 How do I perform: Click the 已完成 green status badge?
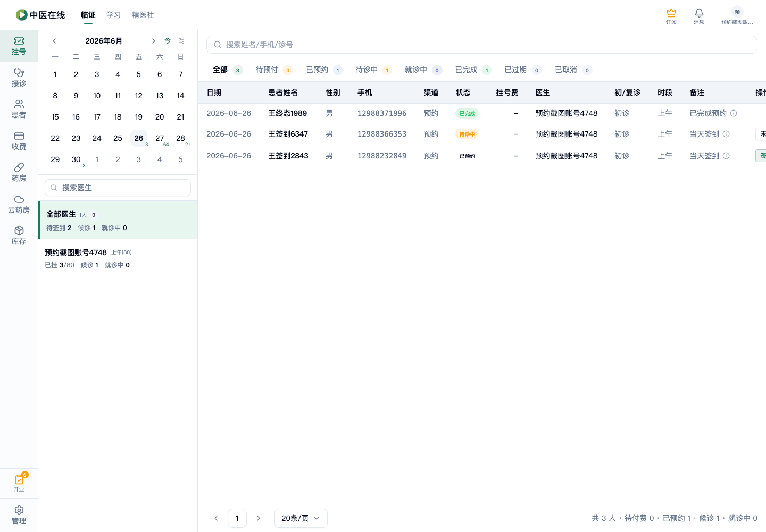(x=467, y=113)
